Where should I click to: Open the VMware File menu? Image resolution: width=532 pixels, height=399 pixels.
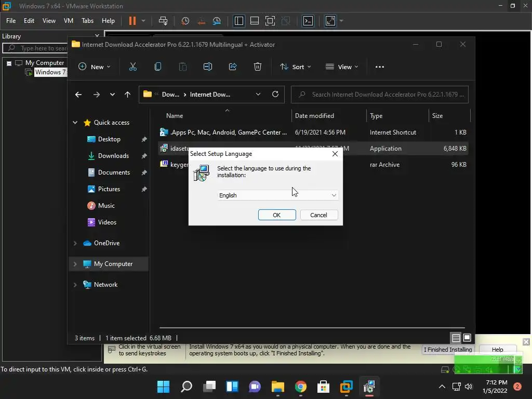(11, 21)
